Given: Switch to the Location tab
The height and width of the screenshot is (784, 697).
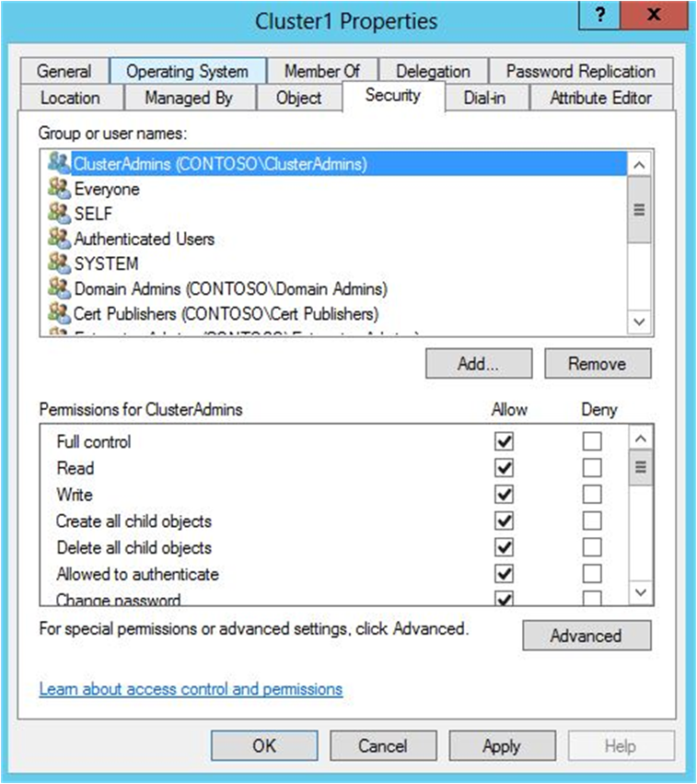Looking at the screenshot, I should pos(71,98).
